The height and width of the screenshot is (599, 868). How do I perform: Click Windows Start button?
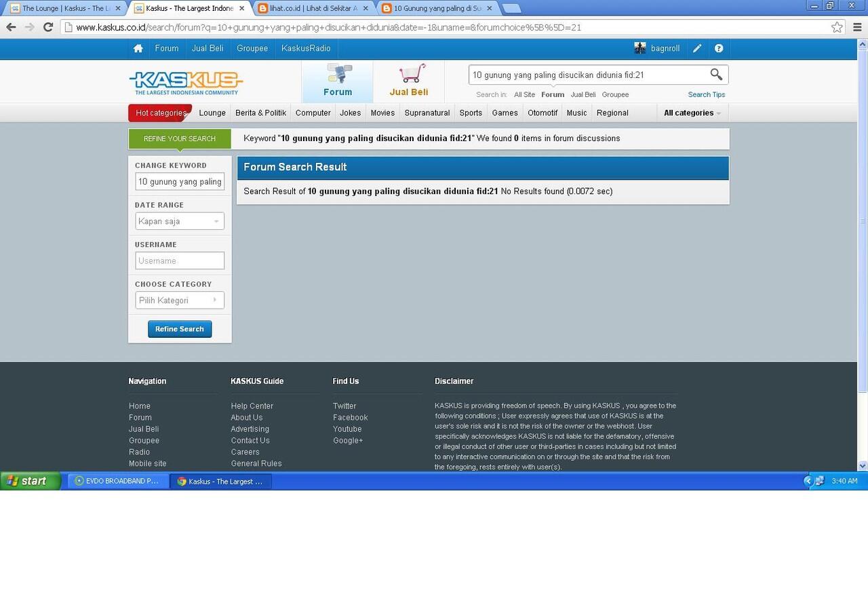tap(31, 481)
